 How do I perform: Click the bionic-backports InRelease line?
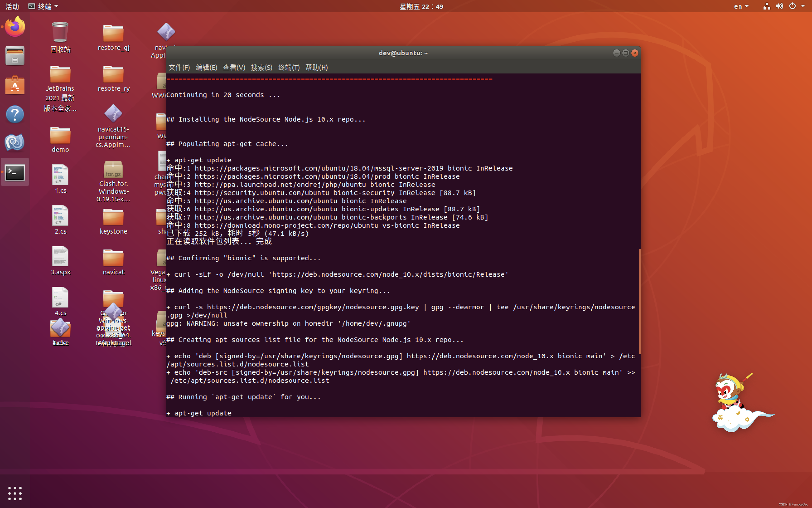pyautogui.click(x=327, y=217)
